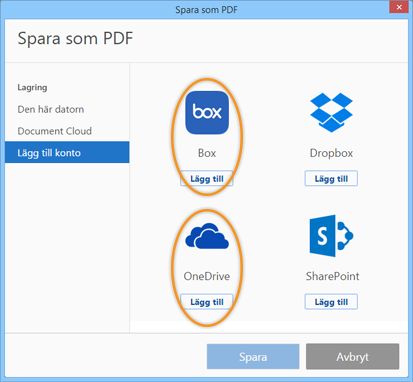
Task: Click the Box cloud storage logo
Action: 207,113
